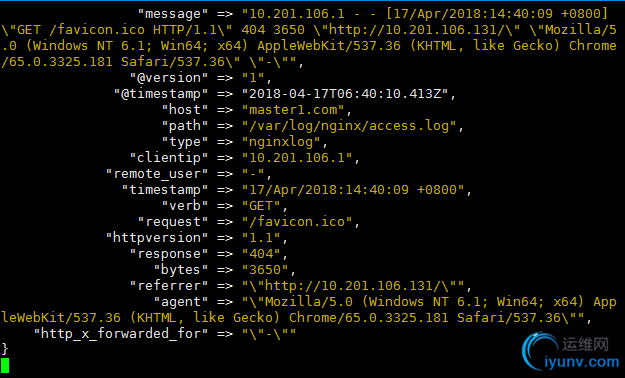
Task: Click the request value /favicon.ico
Action: 297,222
